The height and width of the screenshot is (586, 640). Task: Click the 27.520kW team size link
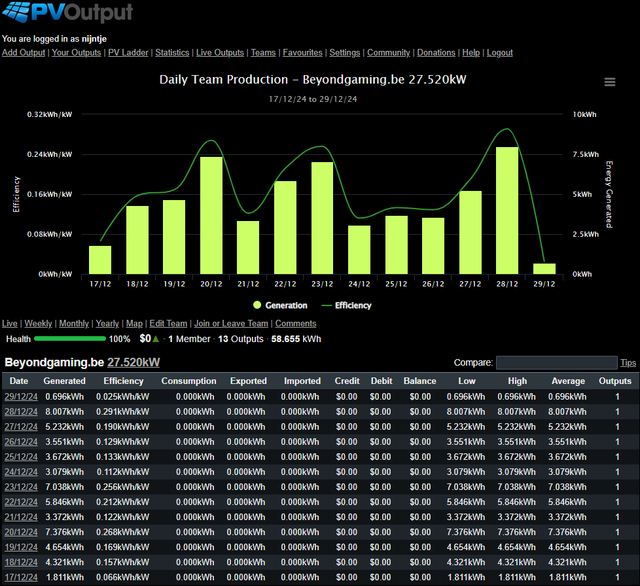133,362
